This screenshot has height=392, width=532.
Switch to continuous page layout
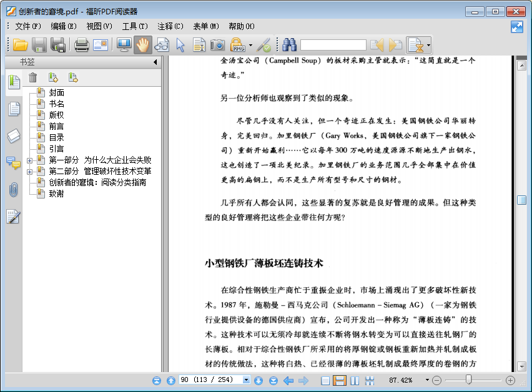click(340, 381)
